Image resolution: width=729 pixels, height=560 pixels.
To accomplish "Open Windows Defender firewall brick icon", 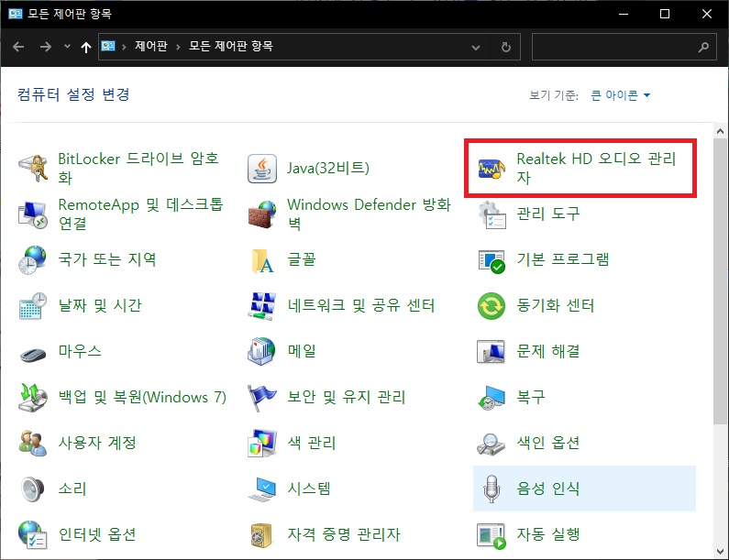I will 261,214.
